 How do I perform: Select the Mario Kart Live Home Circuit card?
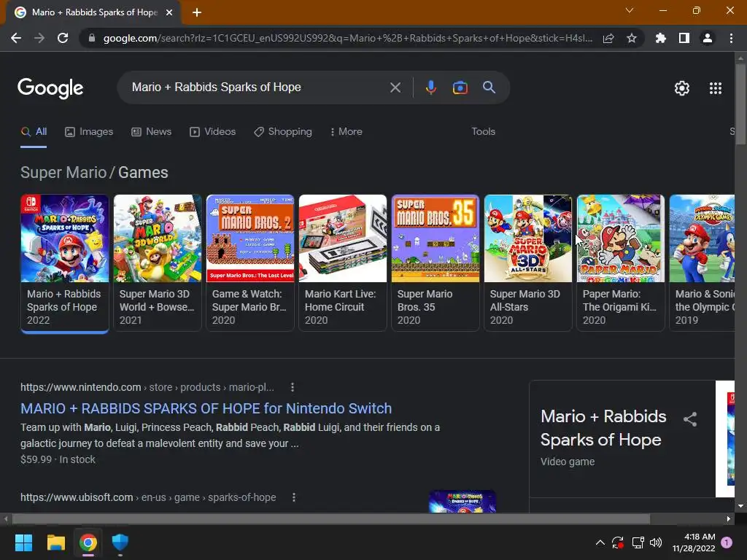click(x=343, y=262)
